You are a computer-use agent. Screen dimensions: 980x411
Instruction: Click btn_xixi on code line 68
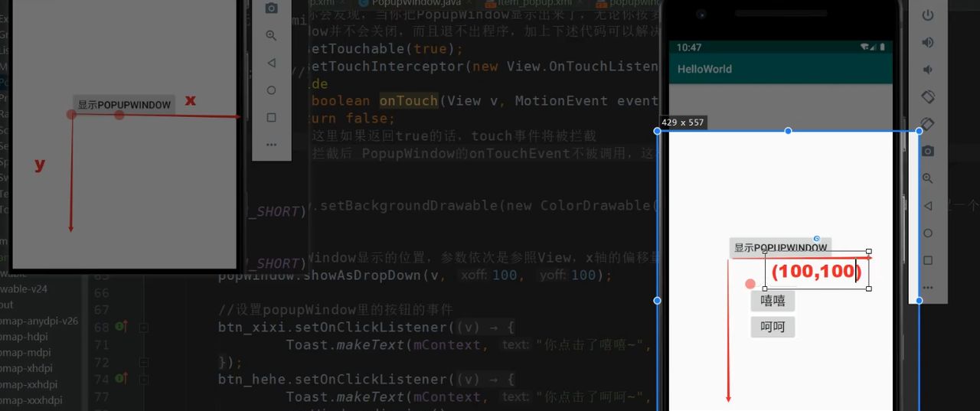(251, 328)
